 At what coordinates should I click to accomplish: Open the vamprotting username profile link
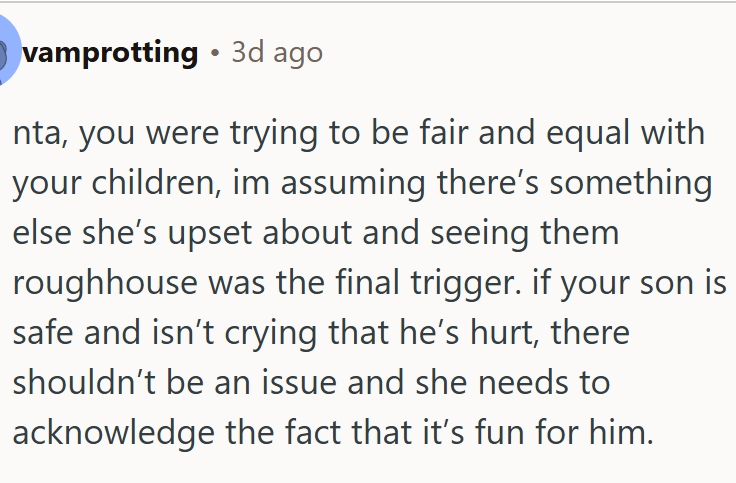tap(110, 52)
